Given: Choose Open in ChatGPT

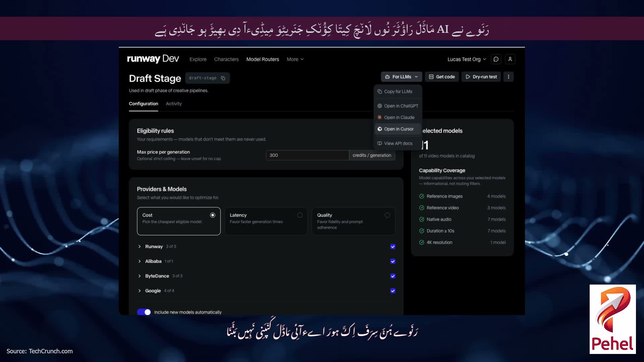Looking at the screenshot, I should (398, 106).
